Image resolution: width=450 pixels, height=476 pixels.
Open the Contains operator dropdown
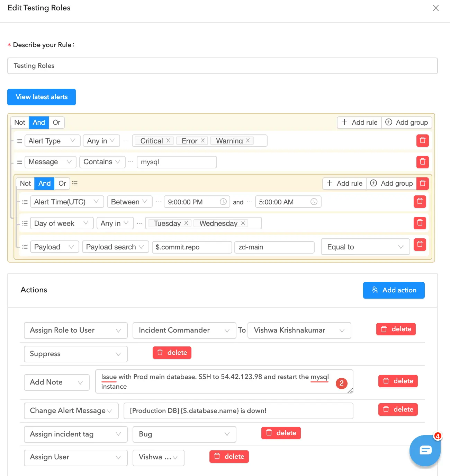pos(102,162)
